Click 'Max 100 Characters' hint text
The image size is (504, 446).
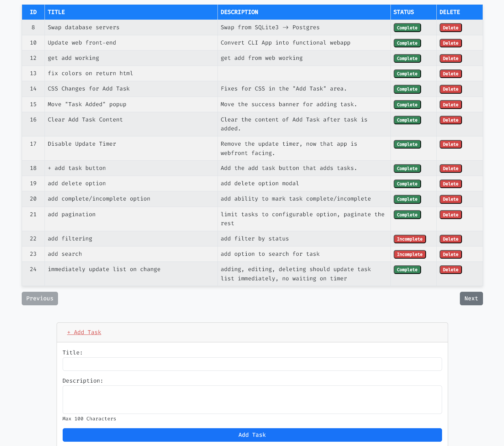pos(89,419)
